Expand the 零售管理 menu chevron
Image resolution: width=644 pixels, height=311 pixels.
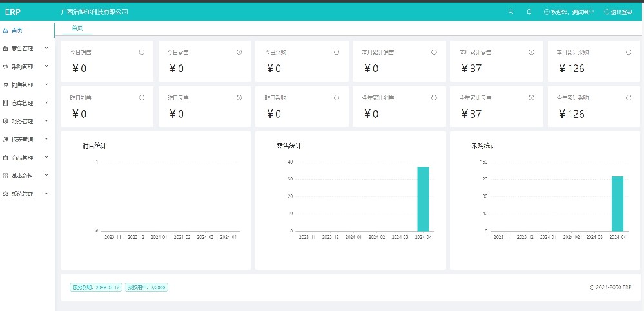pyautogui.click(x=46, y=48)
